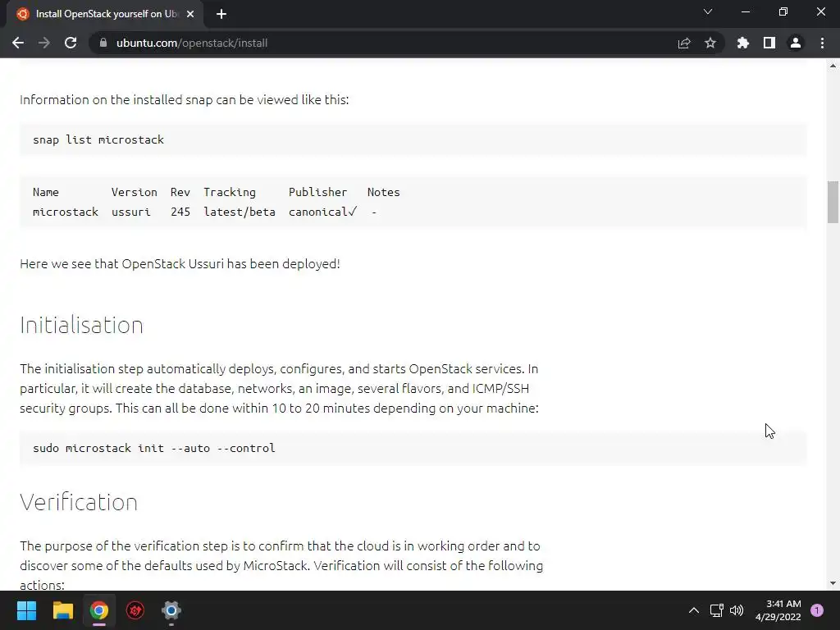Click the browser forward arrow

click(44, 43)
